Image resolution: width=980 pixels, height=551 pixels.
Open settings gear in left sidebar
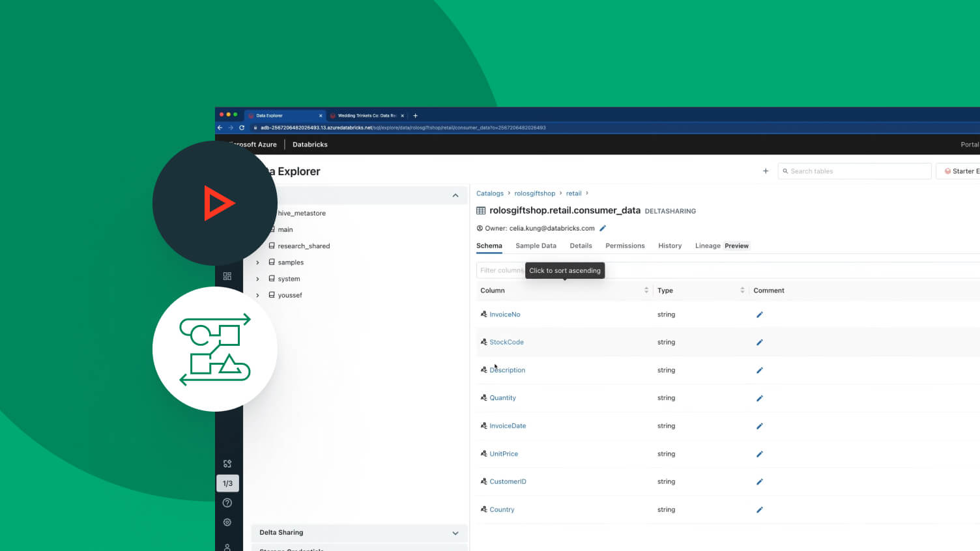(227, 522)
